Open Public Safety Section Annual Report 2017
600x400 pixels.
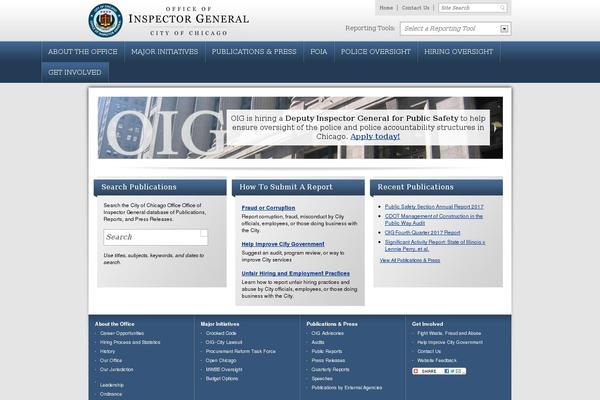434,207
